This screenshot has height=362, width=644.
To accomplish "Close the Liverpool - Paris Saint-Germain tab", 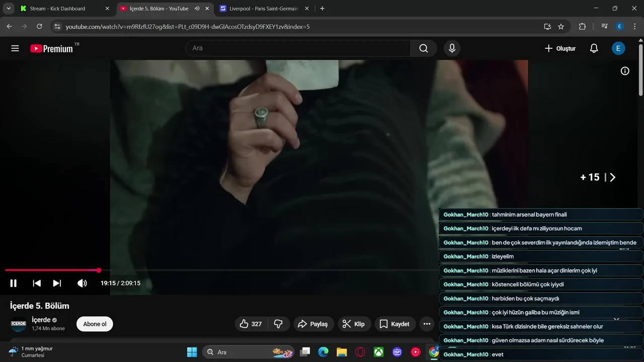I will (307, 9).
